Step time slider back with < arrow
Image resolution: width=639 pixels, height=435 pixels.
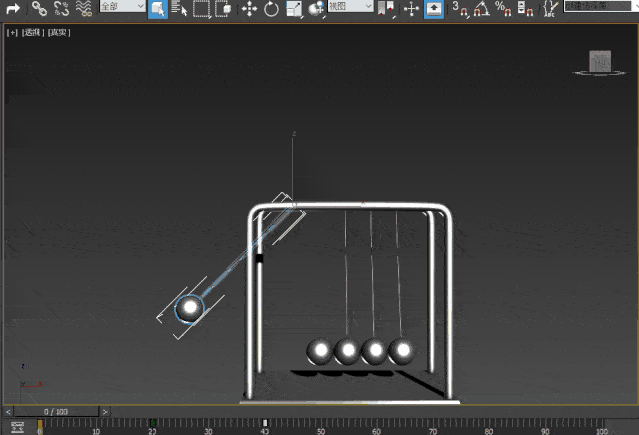(x=8, y=412)
